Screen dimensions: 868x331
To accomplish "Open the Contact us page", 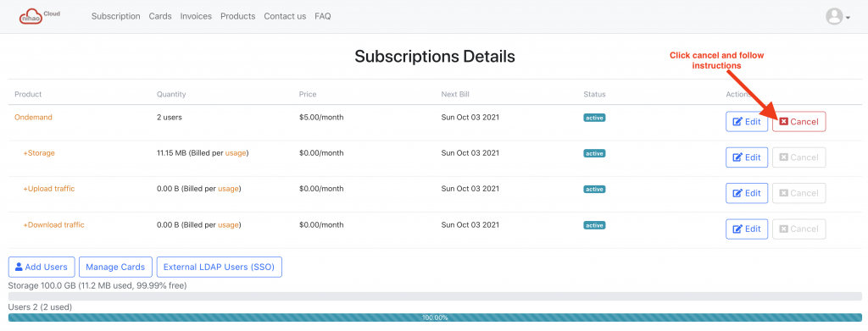I will (285, 17).
